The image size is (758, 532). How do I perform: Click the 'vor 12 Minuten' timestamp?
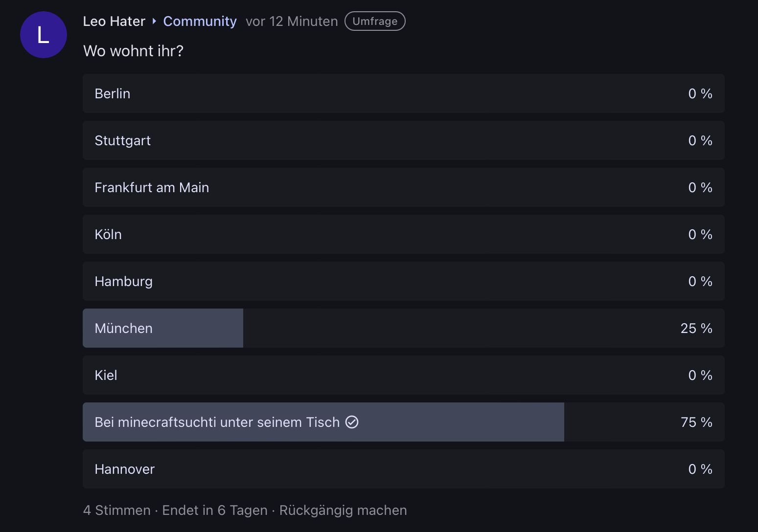point(292,21)
